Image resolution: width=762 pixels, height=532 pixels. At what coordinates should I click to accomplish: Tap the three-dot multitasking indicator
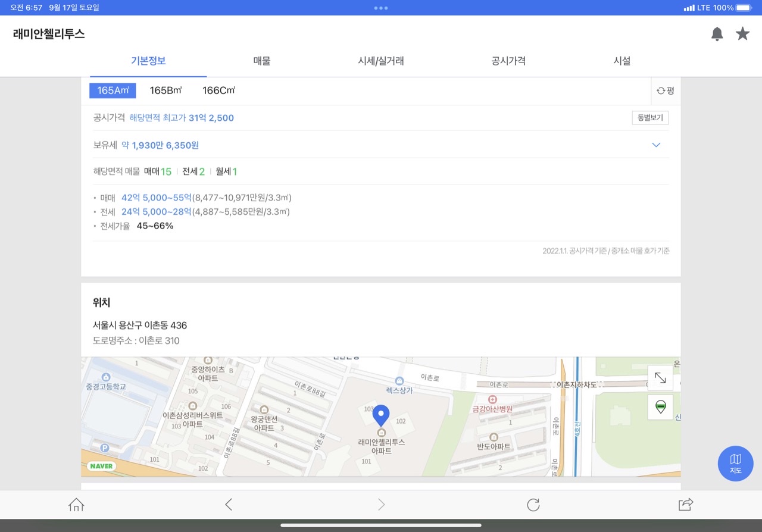point(381,8)
